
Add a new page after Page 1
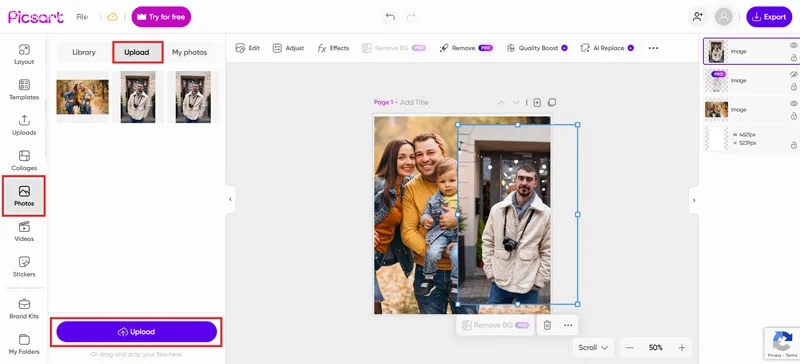537,103
